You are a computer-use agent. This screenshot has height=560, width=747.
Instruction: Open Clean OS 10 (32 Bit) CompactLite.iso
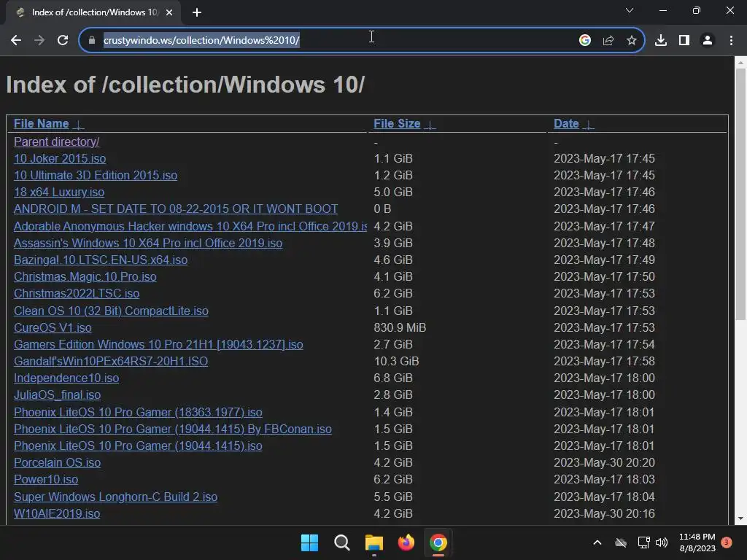[111, 311]
